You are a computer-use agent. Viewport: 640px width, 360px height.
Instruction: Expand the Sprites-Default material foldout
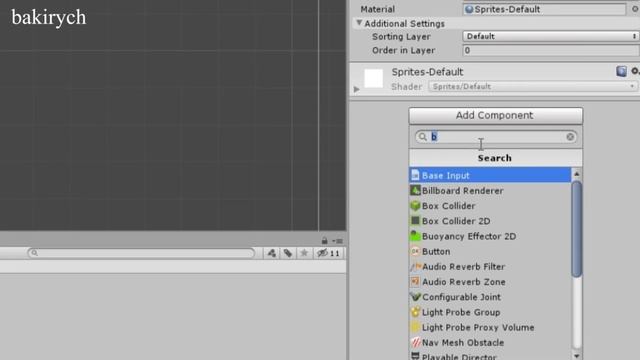[357, 89]
